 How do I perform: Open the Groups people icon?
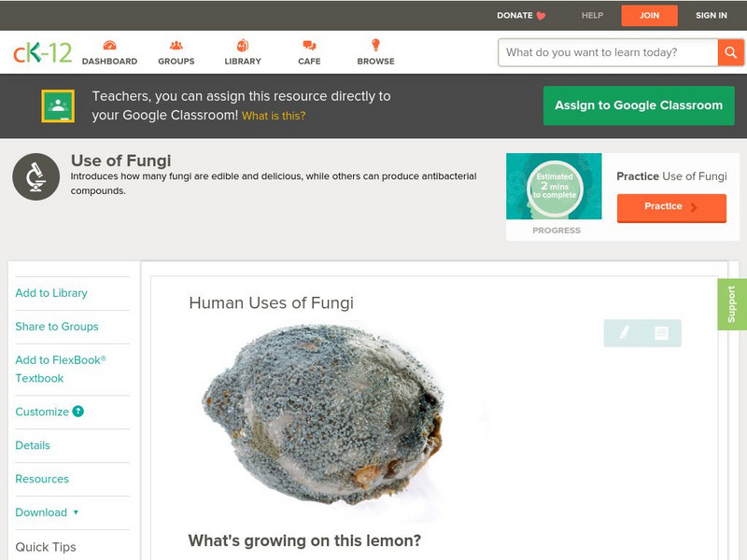[176, 46]
